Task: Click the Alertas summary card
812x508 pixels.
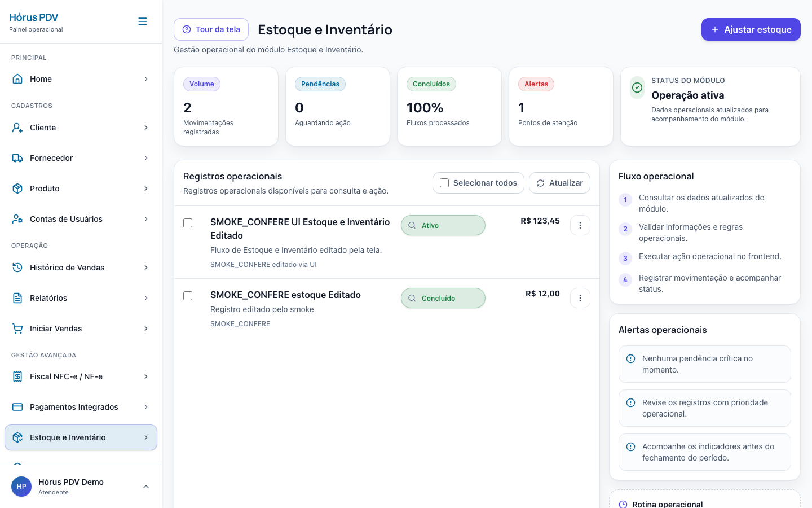Action: coord(561,107)
